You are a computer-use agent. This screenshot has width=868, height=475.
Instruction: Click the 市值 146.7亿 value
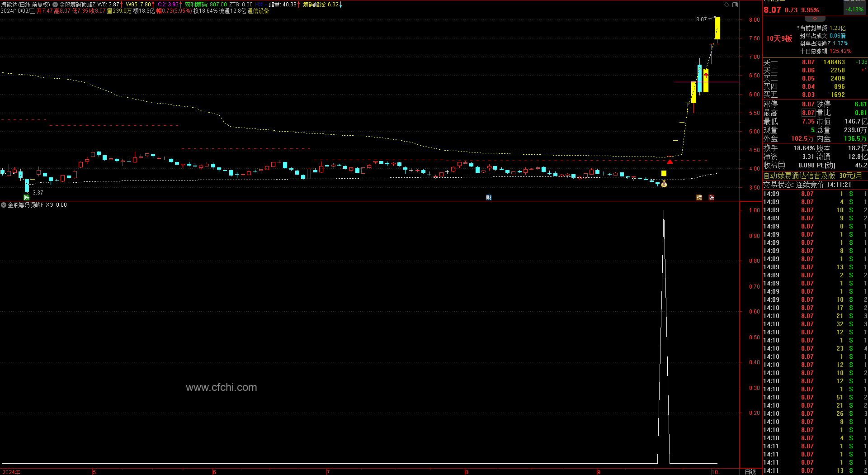856,121
